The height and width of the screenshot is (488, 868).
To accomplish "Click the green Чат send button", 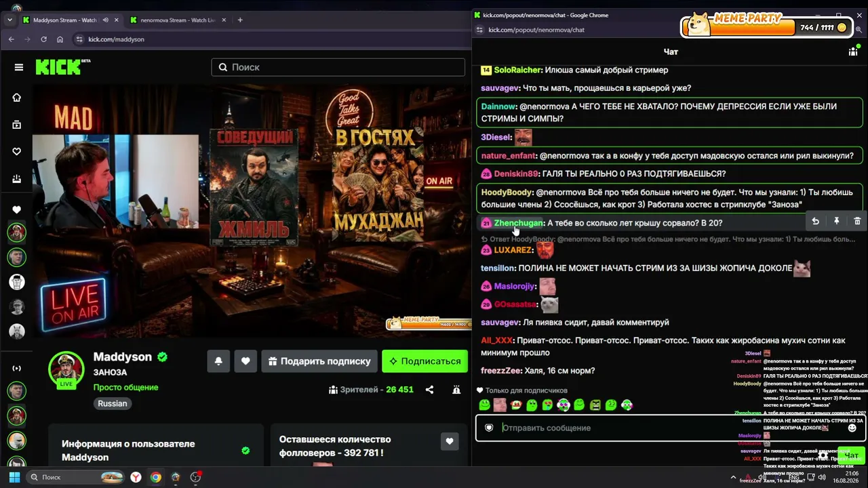I will 851,455.
